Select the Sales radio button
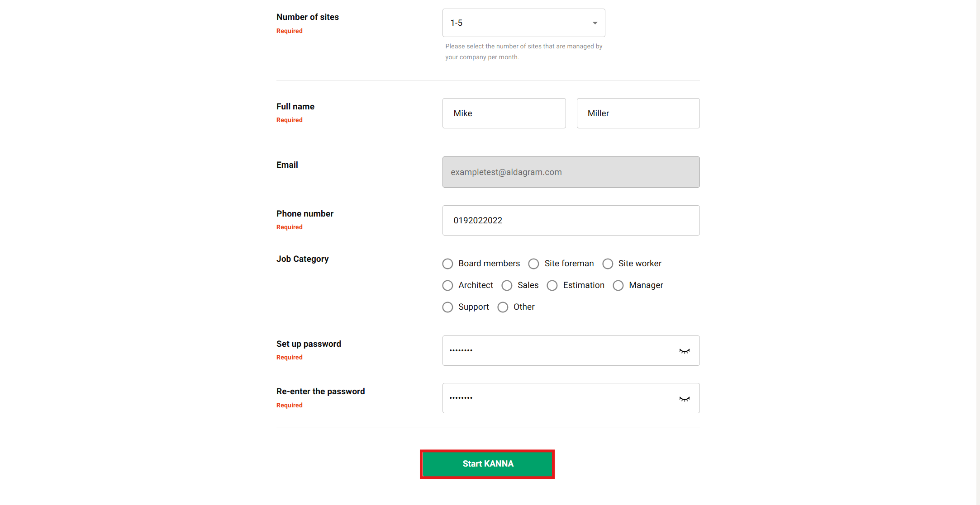The width and height of the screenshot is (980, 505). pos(507,285)
